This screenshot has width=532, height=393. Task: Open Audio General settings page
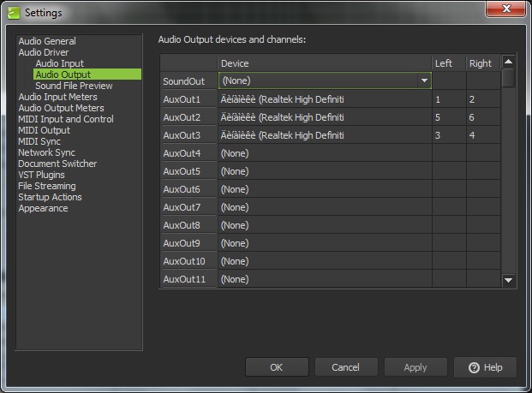pyautogui.click(x=47, y=41)
